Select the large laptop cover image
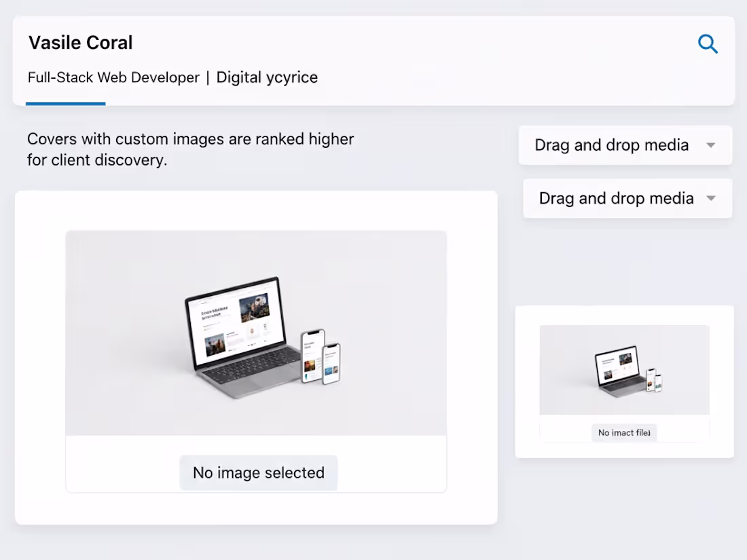The height and width of the screenshot is (560, 747). (x=255, y=333)
